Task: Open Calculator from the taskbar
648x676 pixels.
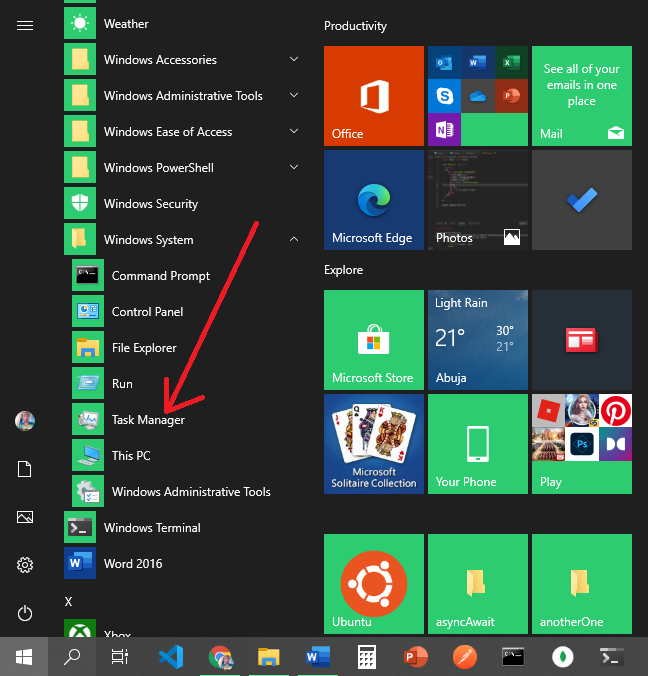Action: click(x=366, y=657)
